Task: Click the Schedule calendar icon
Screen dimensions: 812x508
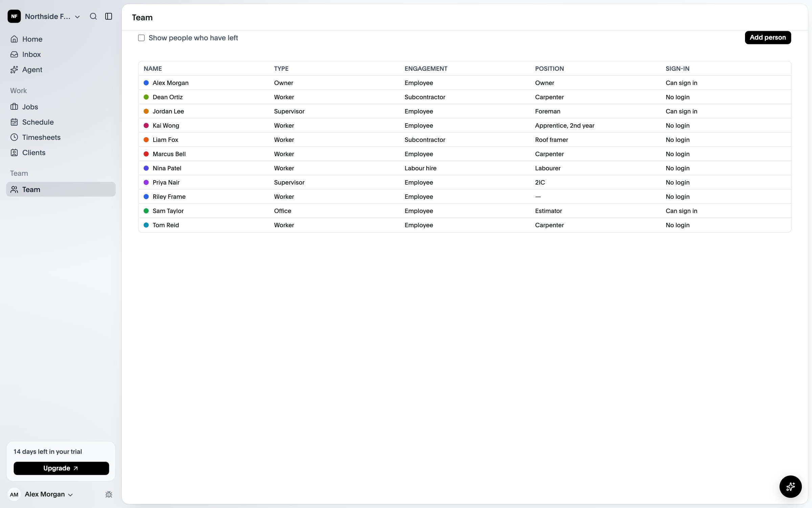Action: [14, 122]
